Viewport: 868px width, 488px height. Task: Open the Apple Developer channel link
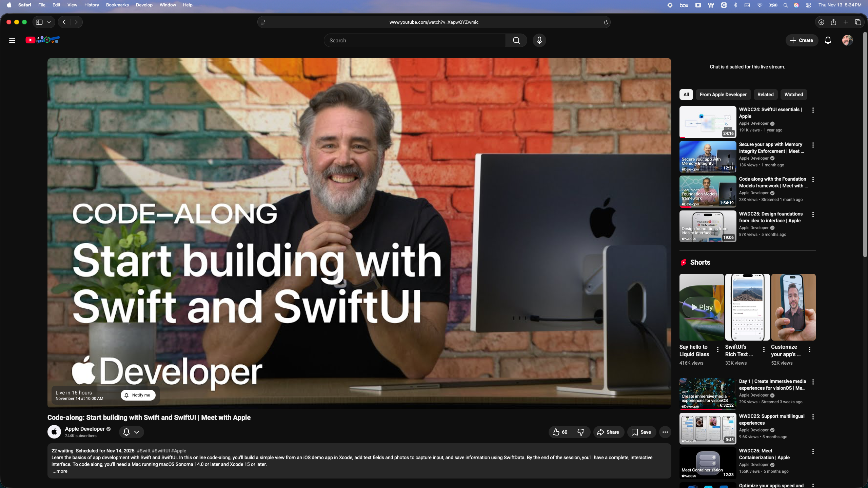85,429
